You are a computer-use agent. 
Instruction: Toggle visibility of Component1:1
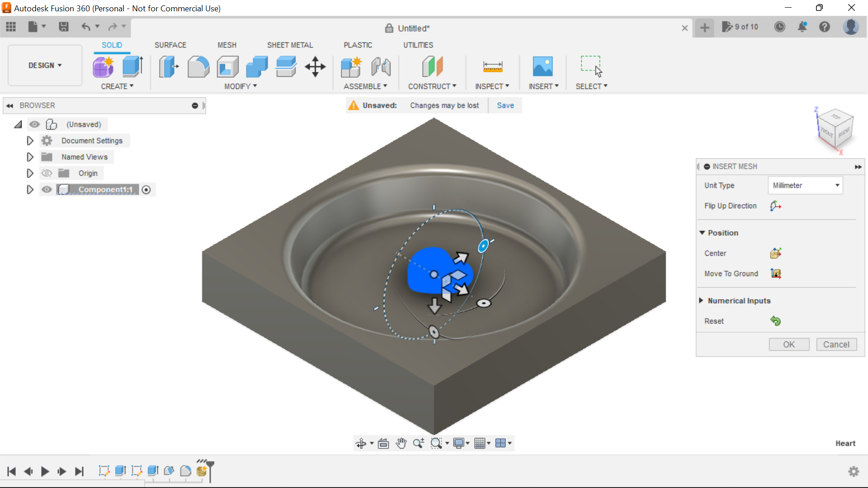pyautogui.click(x=46, y=189)
